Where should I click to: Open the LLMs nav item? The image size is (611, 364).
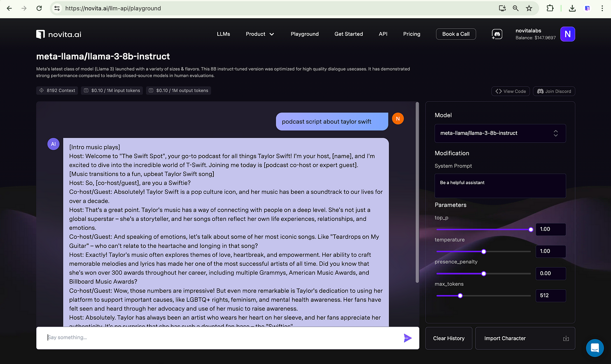pos(223,34)
